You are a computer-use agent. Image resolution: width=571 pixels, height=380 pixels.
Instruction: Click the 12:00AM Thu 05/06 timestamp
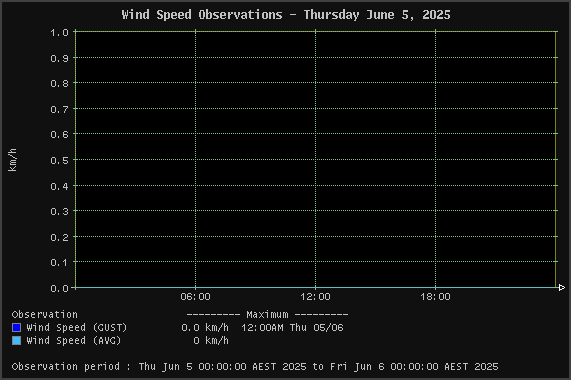click(292, 328)
